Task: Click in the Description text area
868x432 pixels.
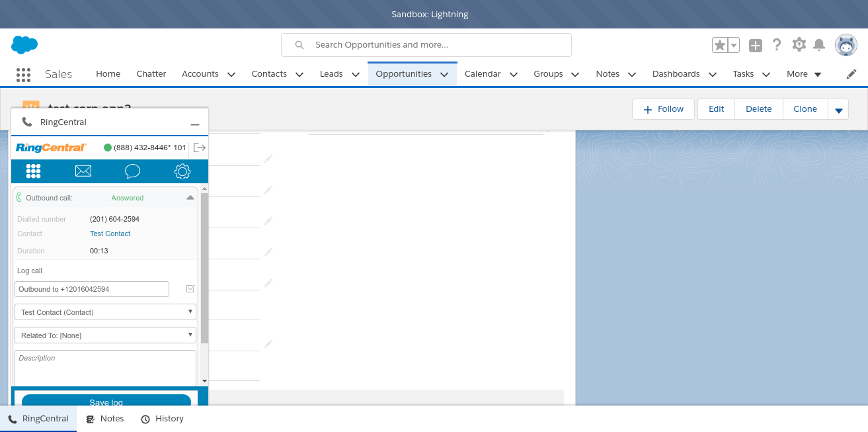Action: 105,368
